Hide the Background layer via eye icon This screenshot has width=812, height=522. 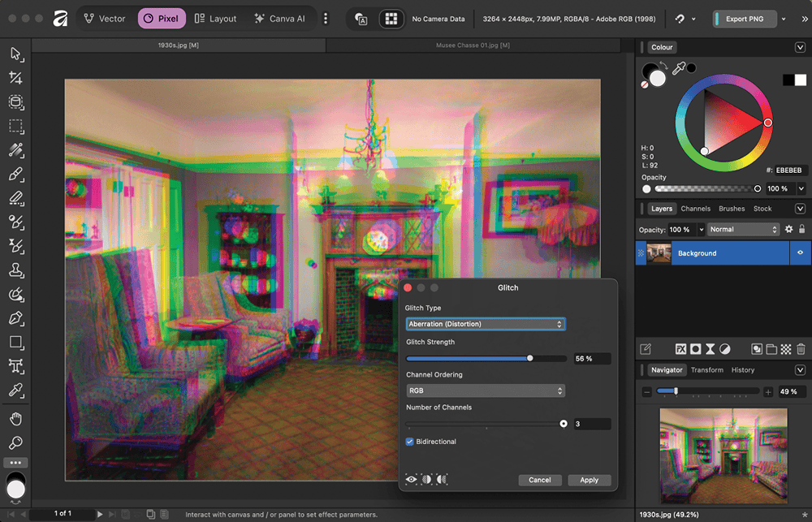[x=801, y=253]
